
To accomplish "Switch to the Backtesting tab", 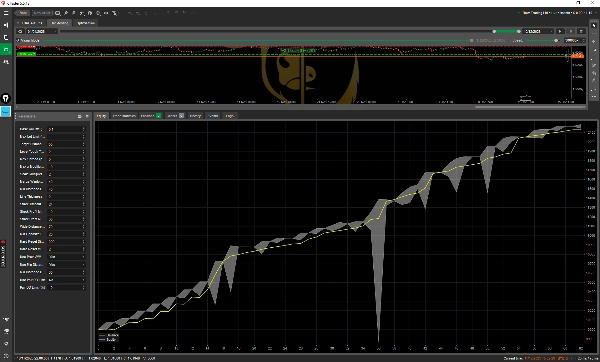I will tap(60, 23).
